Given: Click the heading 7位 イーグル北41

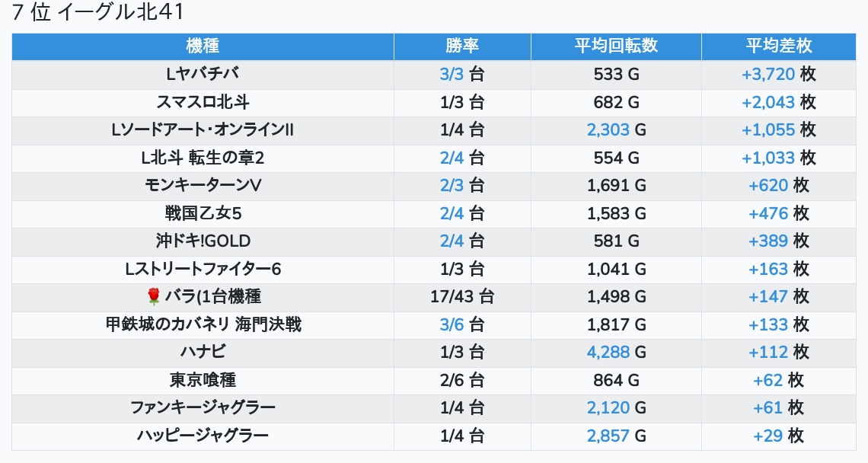Looking at the screenshot, I should tap(97, 11).
